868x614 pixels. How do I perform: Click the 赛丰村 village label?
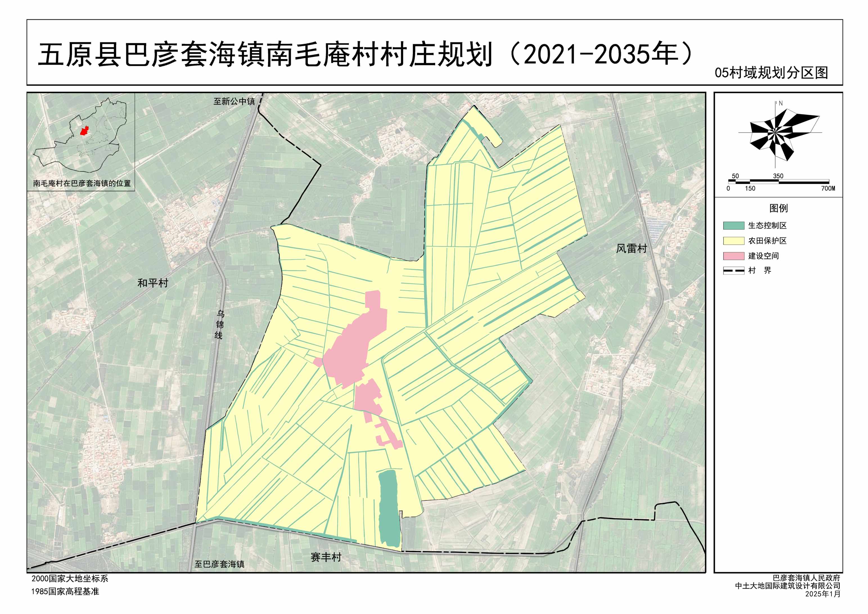pos(326,557)
